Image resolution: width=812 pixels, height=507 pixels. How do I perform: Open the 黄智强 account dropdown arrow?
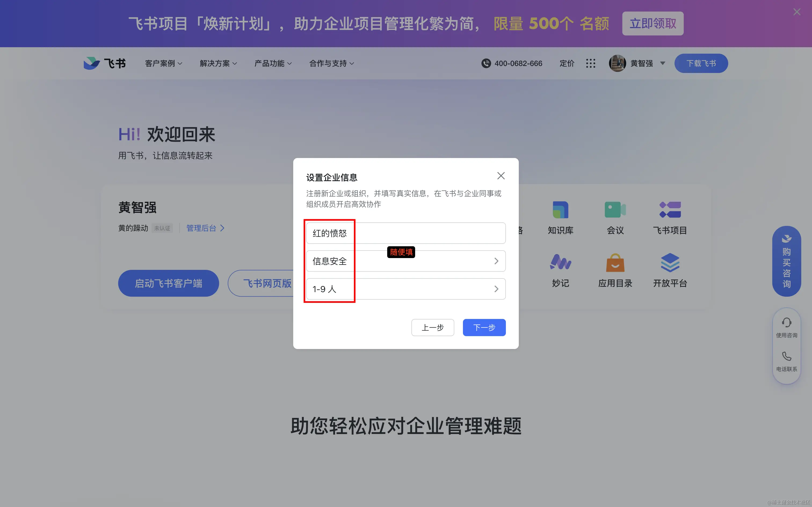pos(663,63)
